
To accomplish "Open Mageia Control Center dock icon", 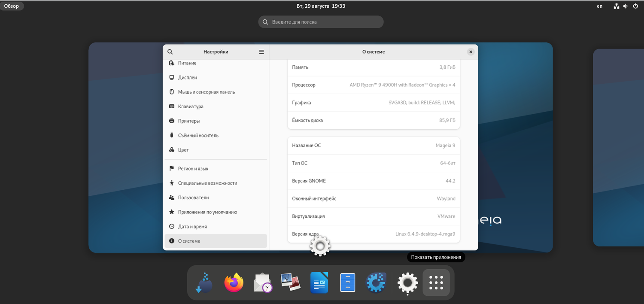I will click(x=376, y=283).
